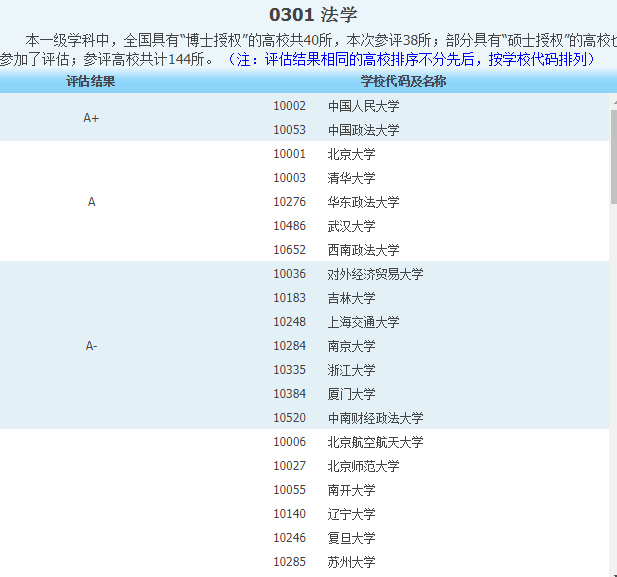The height and width of the screenshot is (577, 617).
Task: Click 北京航空航天大学 school name
Action: [375, 442]
